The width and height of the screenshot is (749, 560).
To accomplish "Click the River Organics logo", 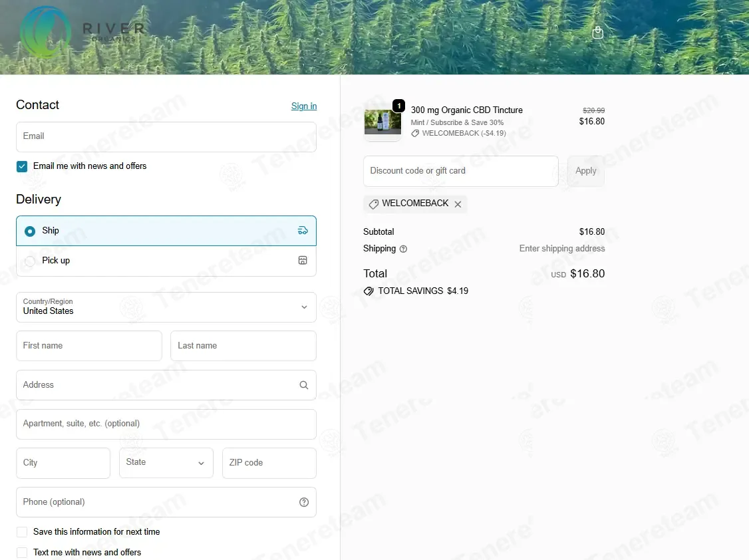I will 82,33.
